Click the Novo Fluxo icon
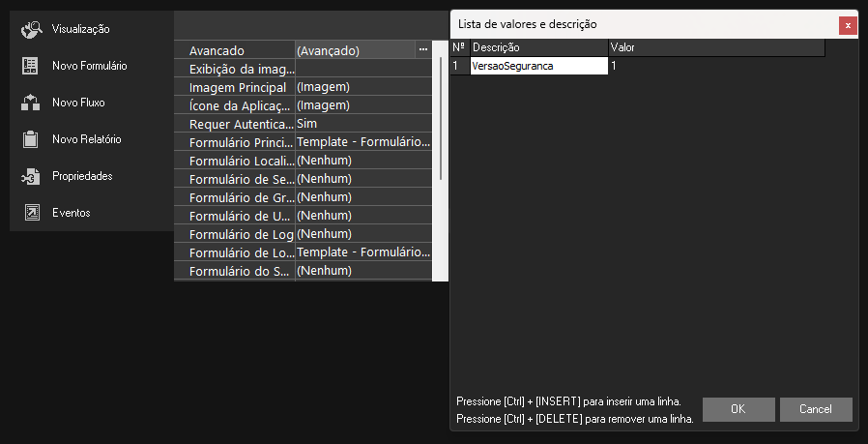The image size is (868, 444). click(30, 103)
